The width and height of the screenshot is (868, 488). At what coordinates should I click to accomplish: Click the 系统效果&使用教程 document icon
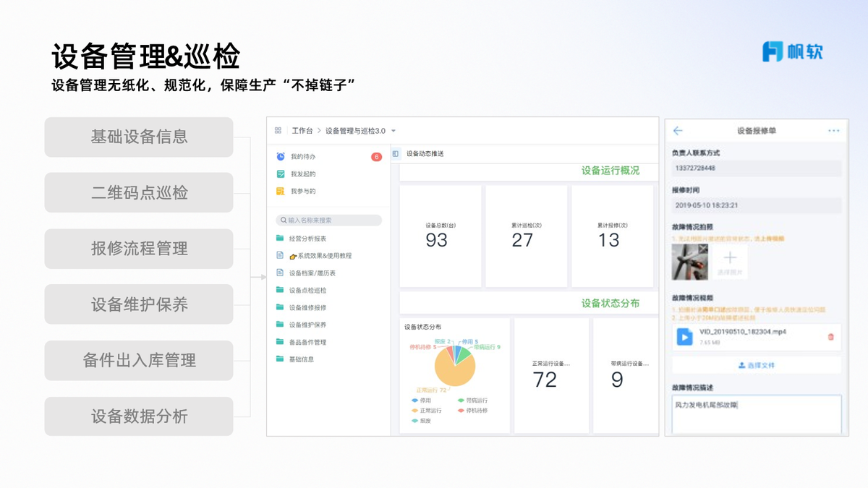(x=280, y=255)
